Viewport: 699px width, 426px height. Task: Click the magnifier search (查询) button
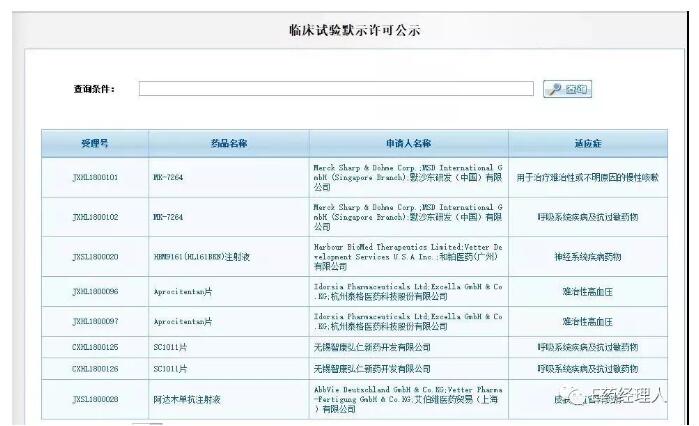(x=566, y=89)
